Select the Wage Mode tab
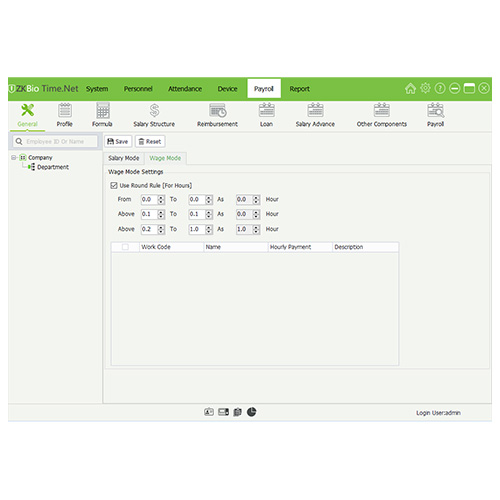Screen dimensions: 500x500 coord(165,158)
